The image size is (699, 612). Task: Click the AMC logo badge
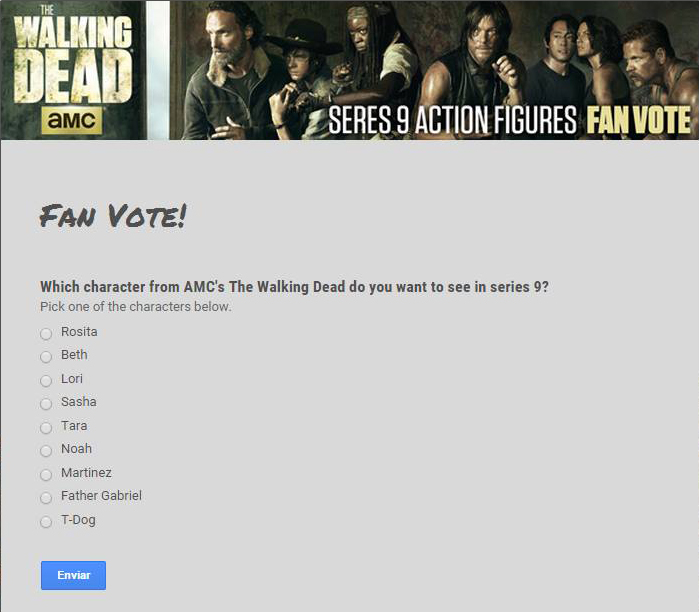point(72,120)
